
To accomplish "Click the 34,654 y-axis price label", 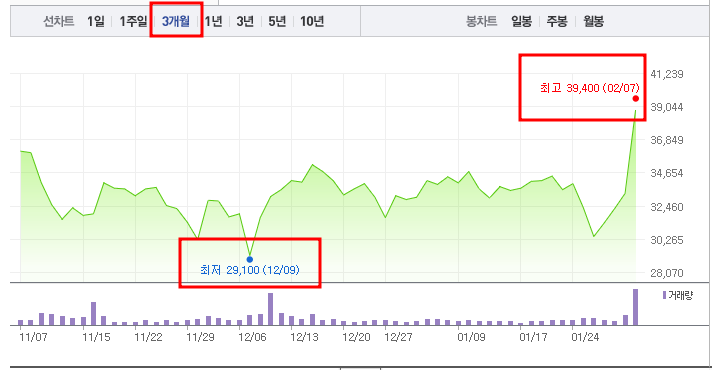I will [x=667, y=173].
